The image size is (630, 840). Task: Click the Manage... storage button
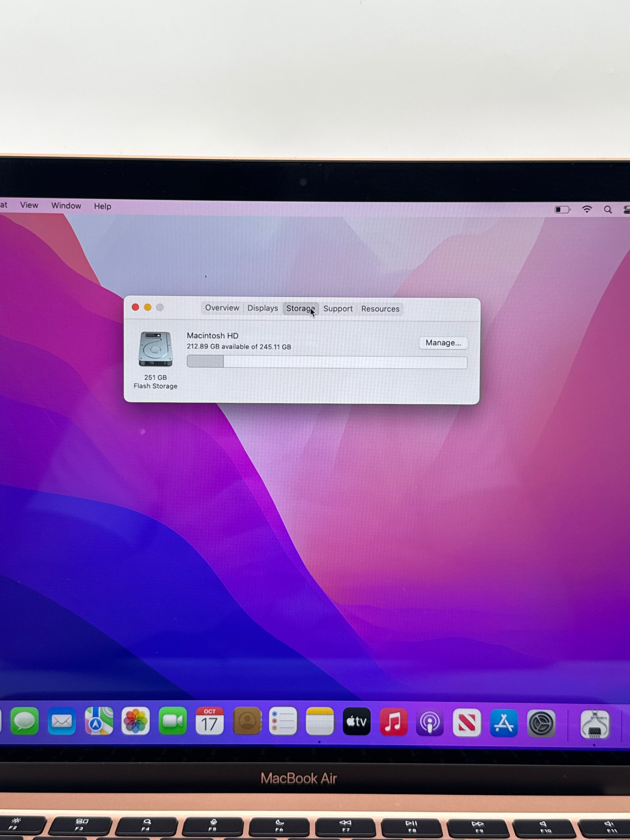[443, 343]
